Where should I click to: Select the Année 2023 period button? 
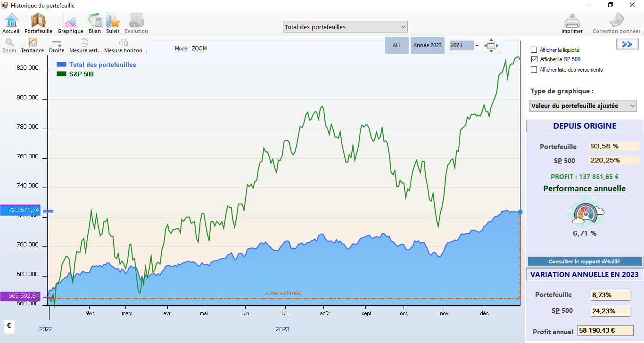428,45
